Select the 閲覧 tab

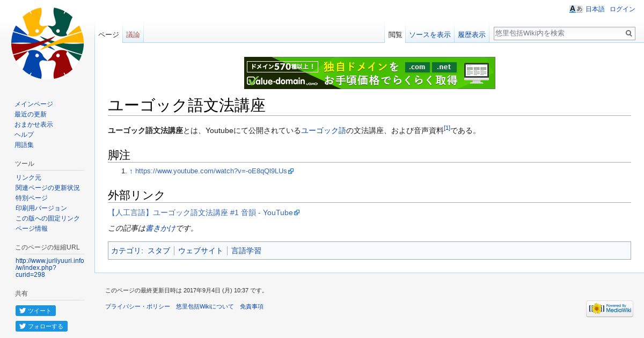point(395,35)
